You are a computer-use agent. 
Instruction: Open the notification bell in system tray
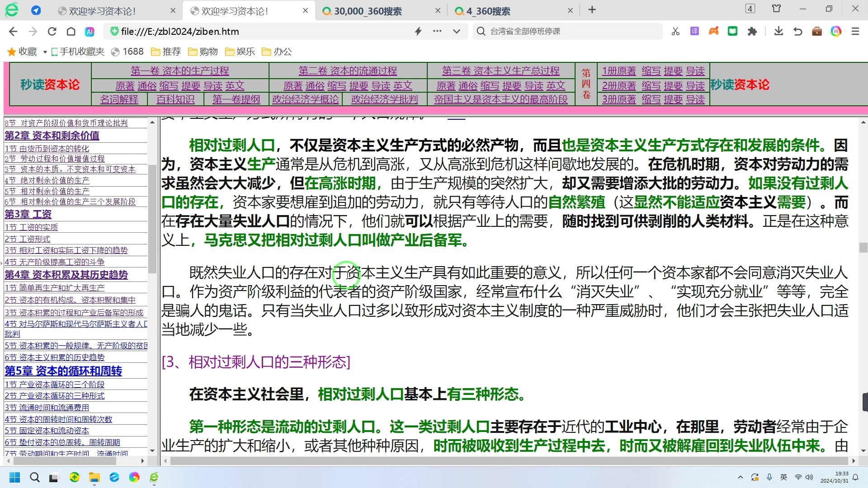tap(855, 477)
